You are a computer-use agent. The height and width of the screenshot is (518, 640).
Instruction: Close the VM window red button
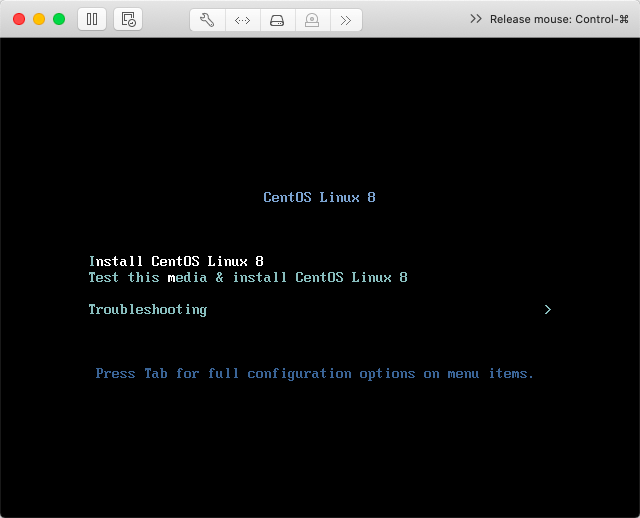[x=19, y=19]
